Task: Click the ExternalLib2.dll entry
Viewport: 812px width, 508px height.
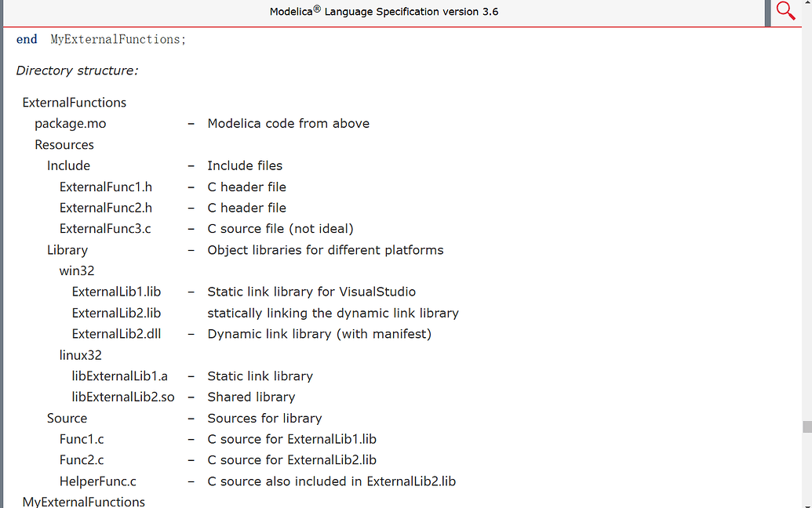Action: click(x=117, y=334)
